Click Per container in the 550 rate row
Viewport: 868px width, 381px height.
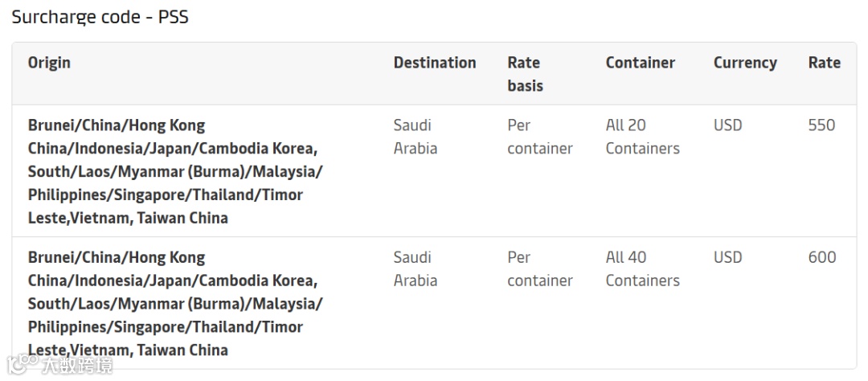[x=539, y=137]
